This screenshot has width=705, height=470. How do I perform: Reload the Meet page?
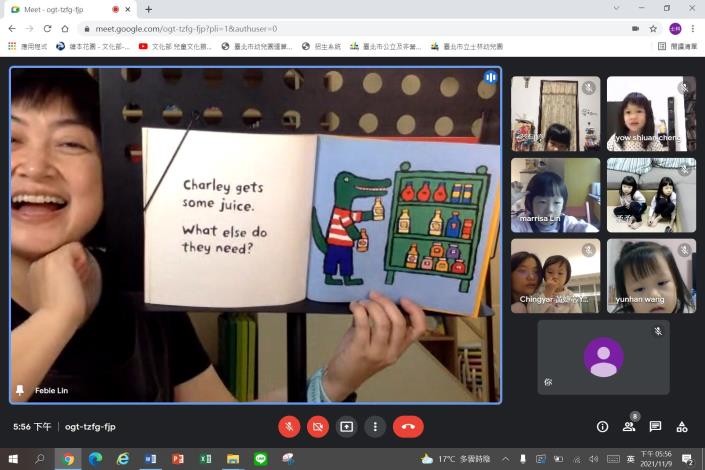click(x=47, y=29)
